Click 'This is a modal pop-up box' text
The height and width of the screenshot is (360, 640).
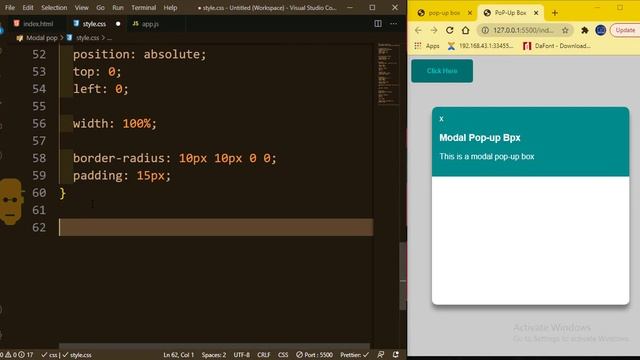(487, 157)
